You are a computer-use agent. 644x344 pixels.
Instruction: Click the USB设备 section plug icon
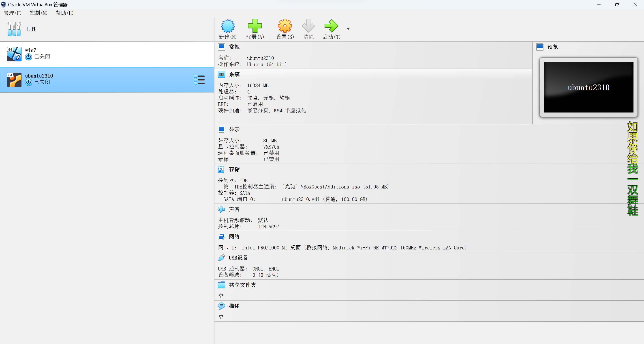(222, 258)
